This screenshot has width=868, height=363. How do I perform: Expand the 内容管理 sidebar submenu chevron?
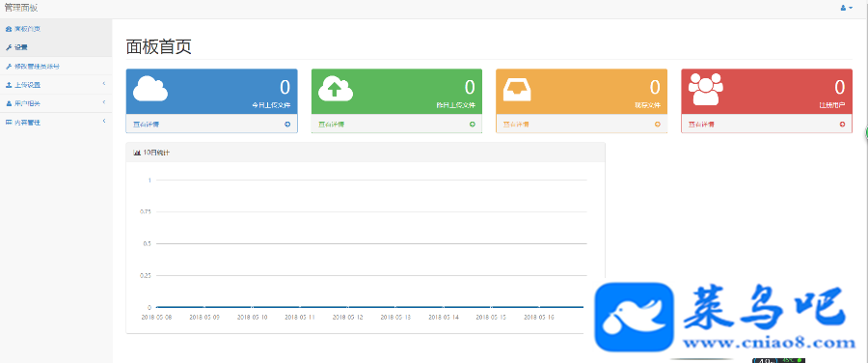104,122
